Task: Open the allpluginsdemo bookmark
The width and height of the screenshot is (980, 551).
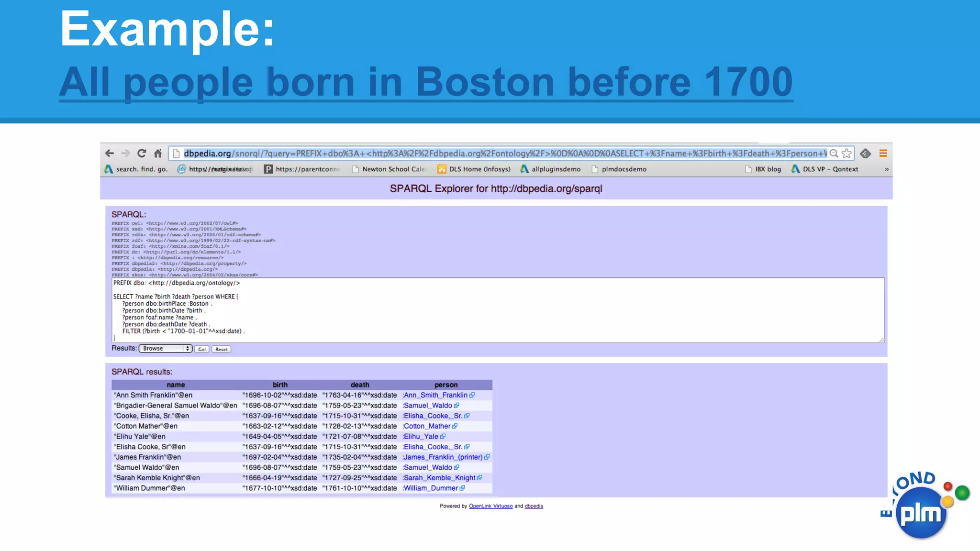Action: [550, 169]
